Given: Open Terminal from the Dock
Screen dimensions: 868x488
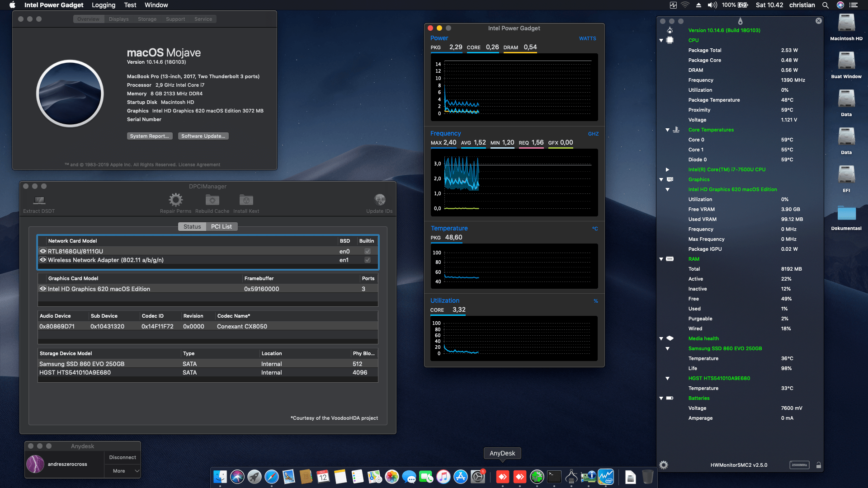Looking at the screenshot, I should (x=553, y=477).
